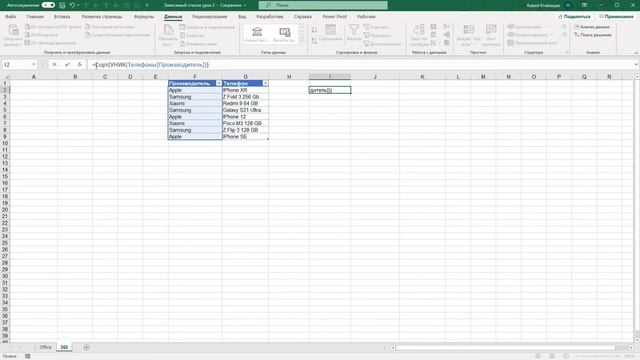The height and width of the screenshot is (360, 640).
Task: Click Последние источники icon
Action: (x=88, y=27)
